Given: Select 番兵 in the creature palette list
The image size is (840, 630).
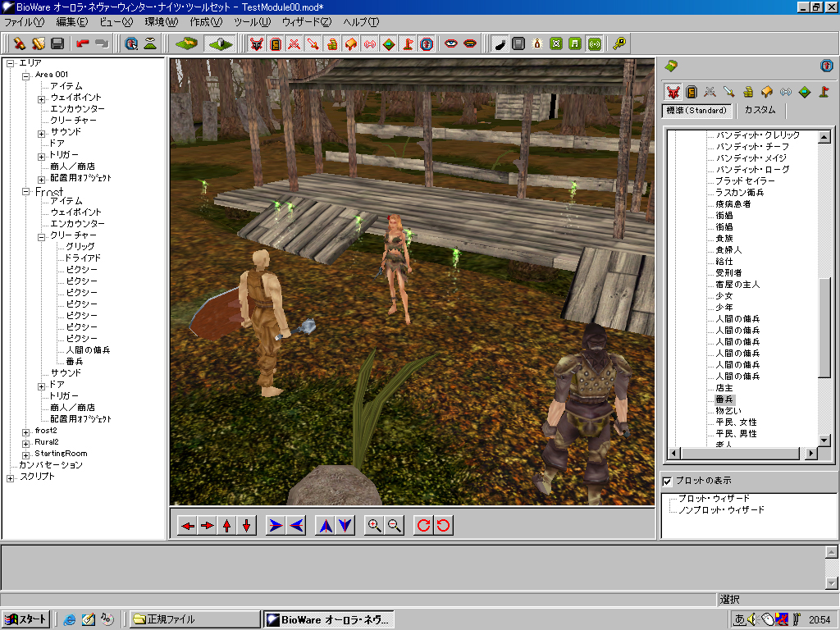Looking at the screenshot, I should point(726,399).
